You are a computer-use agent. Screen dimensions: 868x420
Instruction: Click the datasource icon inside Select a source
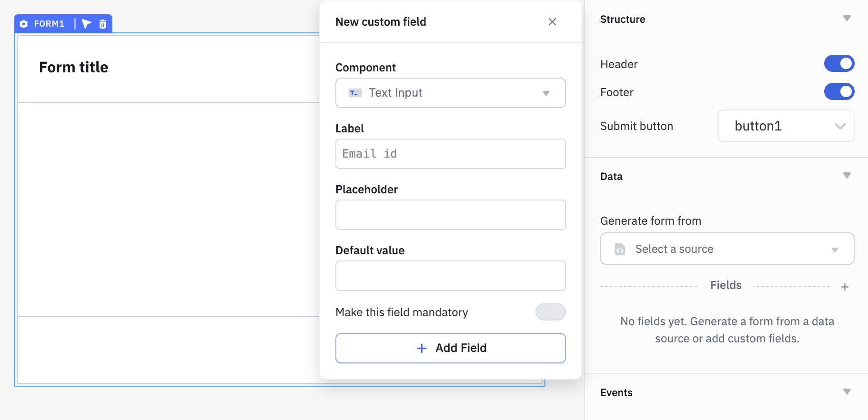(620, 249)
